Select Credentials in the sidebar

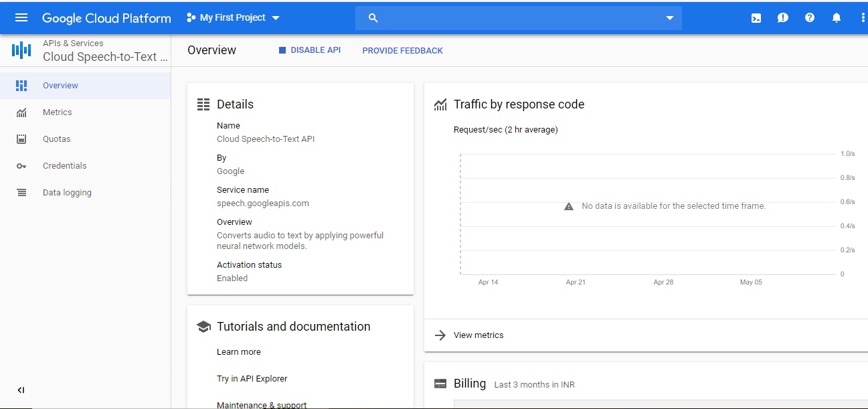coord(86,166)
